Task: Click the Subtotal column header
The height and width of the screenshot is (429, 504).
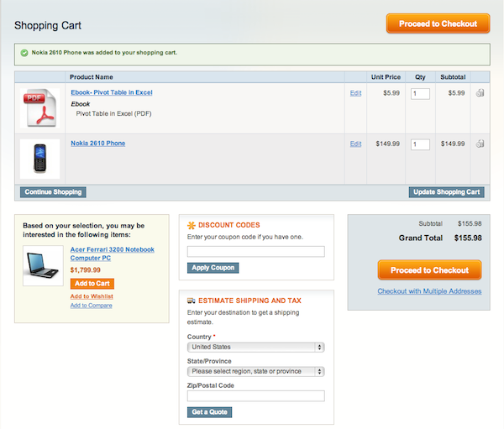Action: click(x=453, y=77)
